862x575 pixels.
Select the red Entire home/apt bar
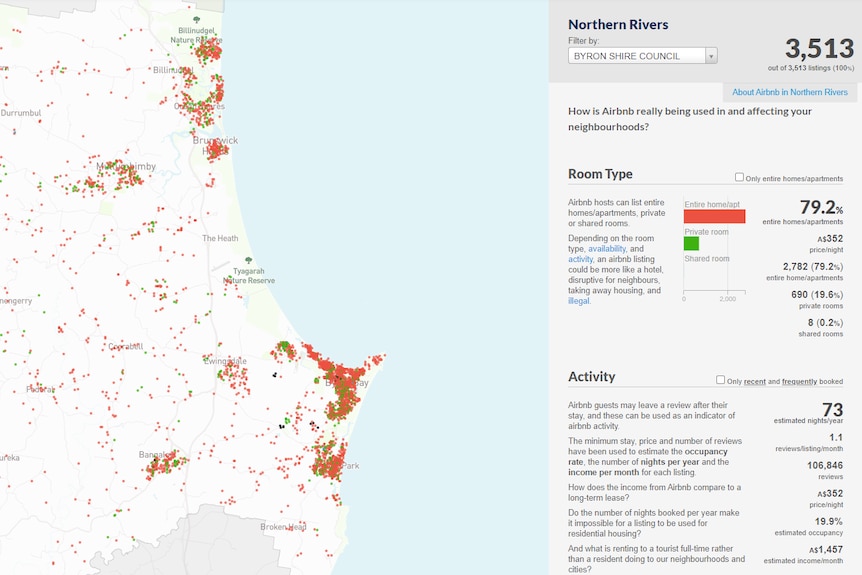[x=715, y=217]
